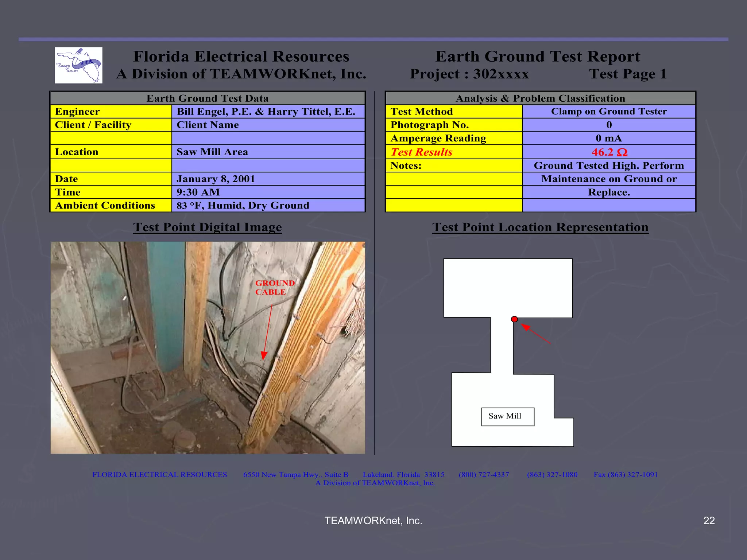Screen dimensions: 747x560
Task: Click the '9:30 AM' value cell
Action: click(268, 192)
